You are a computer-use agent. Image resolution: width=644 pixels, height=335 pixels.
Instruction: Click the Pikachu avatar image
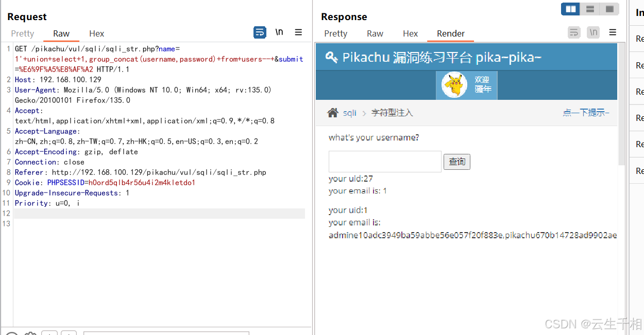click(454, 85)
